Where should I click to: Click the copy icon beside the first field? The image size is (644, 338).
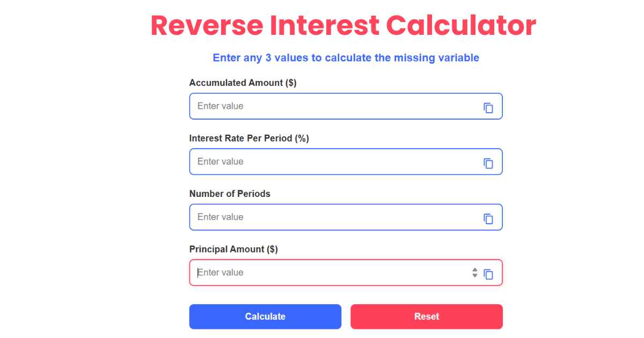(488, 108)
